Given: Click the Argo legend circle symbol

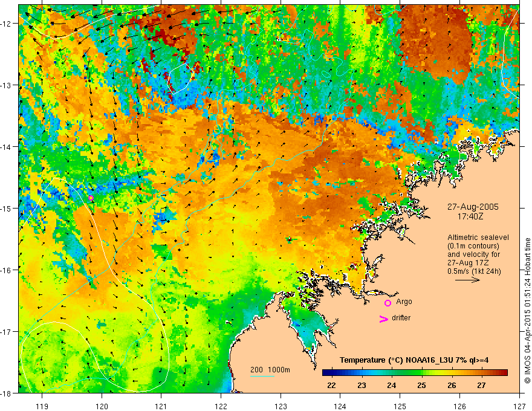Looking at the screenshot, I should tap(388, 303).
